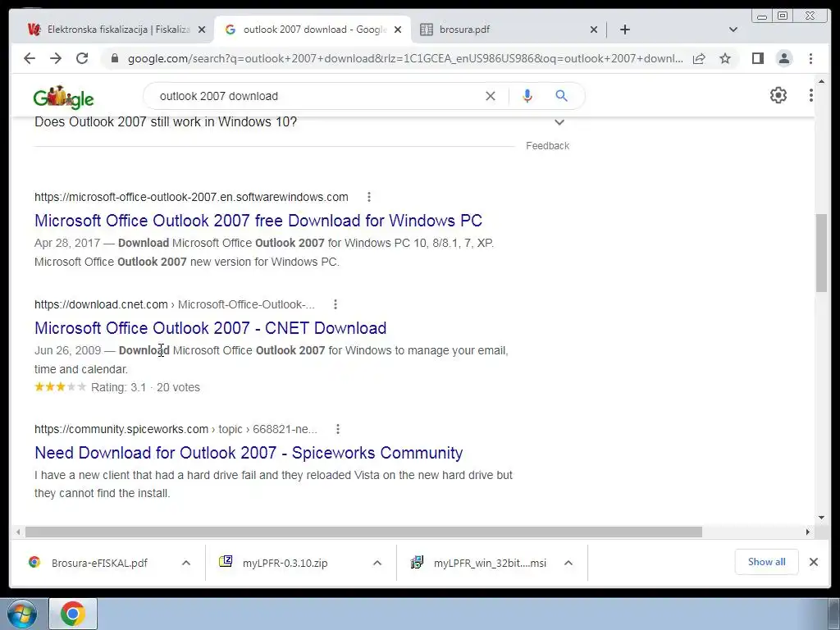Click the vertical scrollbar down arrow

tap(822, 518)
